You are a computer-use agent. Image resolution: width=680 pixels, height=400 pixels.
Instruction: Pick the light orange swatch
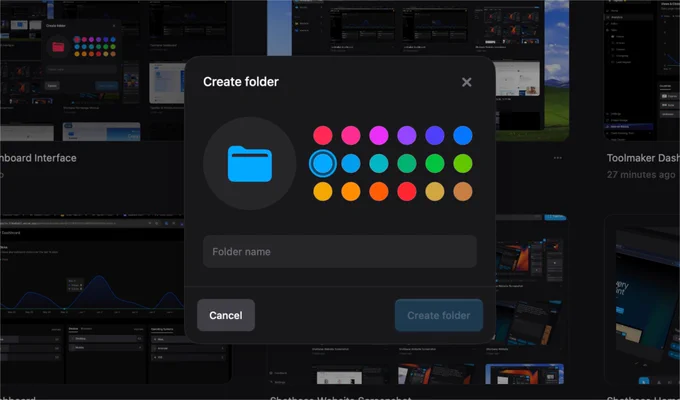(350, 191)
